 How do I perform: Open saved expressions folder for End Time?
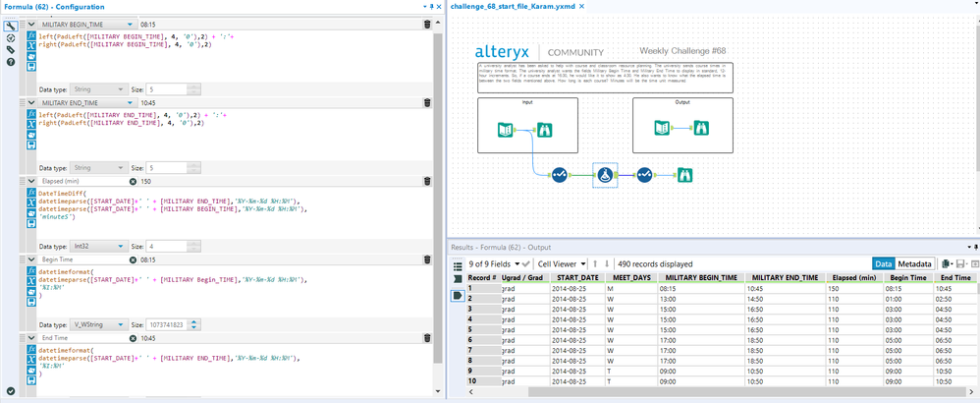click(31, 370)
